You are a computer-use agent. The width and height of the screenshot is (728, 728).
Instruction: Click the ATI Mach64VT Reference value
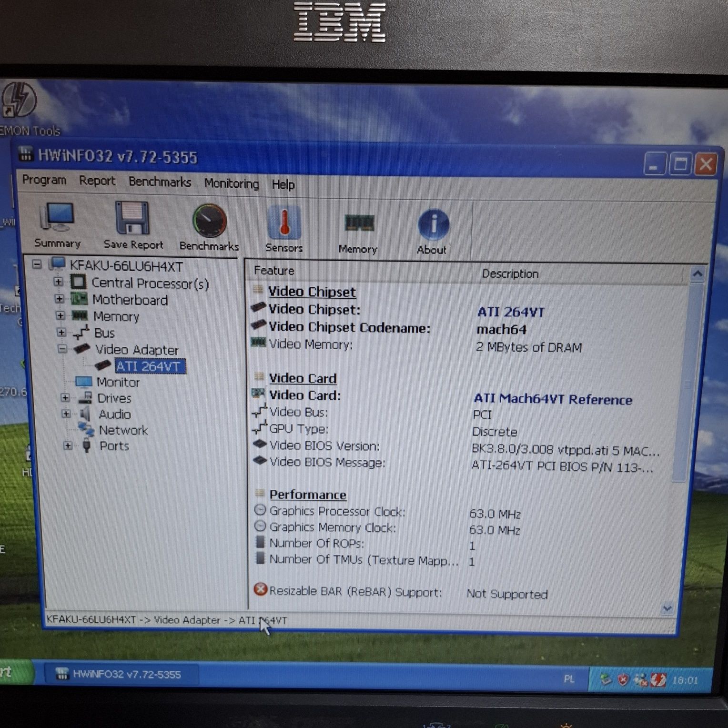(553, 399)
